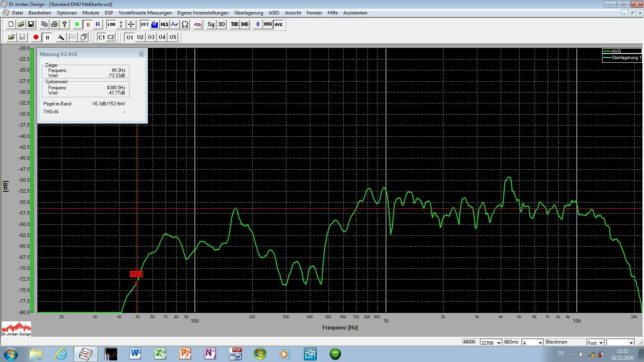This screenshot has height=362, width=644.
Task: Select Überlagerung 1 legend entry
Action: [622, 58]
